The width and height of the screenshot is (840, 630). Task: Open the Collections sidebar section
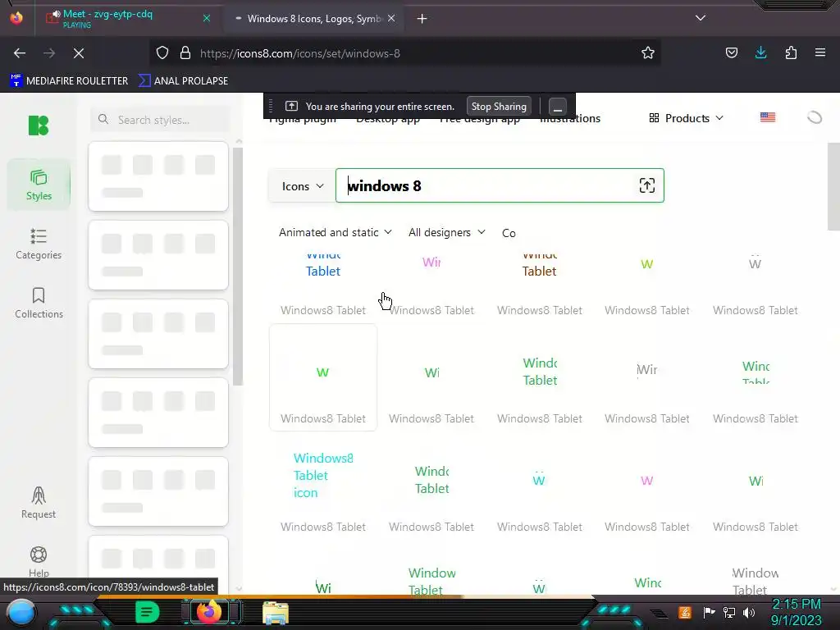click(x=39, y=303)
